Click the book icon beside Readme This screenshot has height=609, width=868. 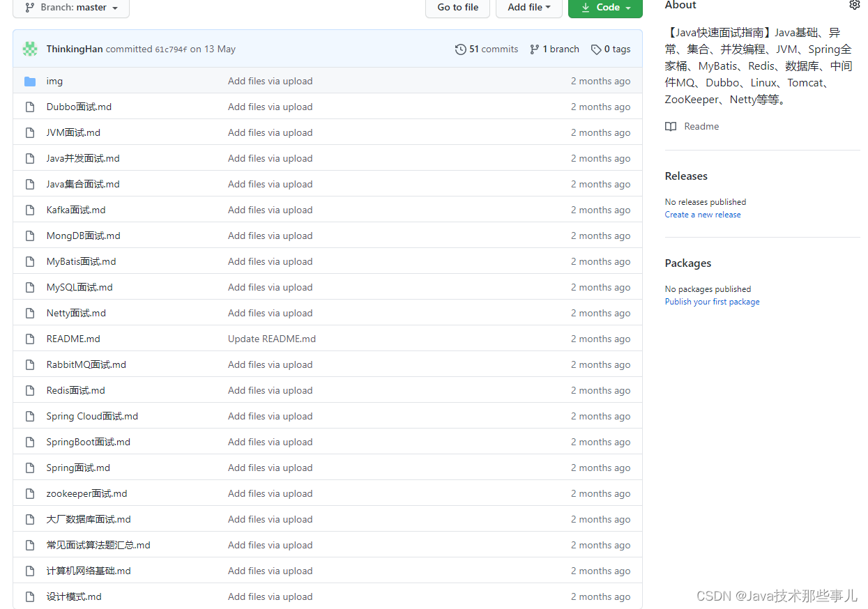[x=671, y=127]
